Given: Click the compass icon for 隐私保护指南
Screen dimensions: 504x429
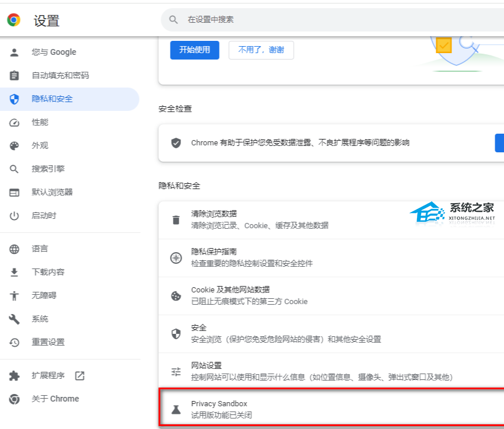Looking at the screenshot, I should click(x=176, y=258).
